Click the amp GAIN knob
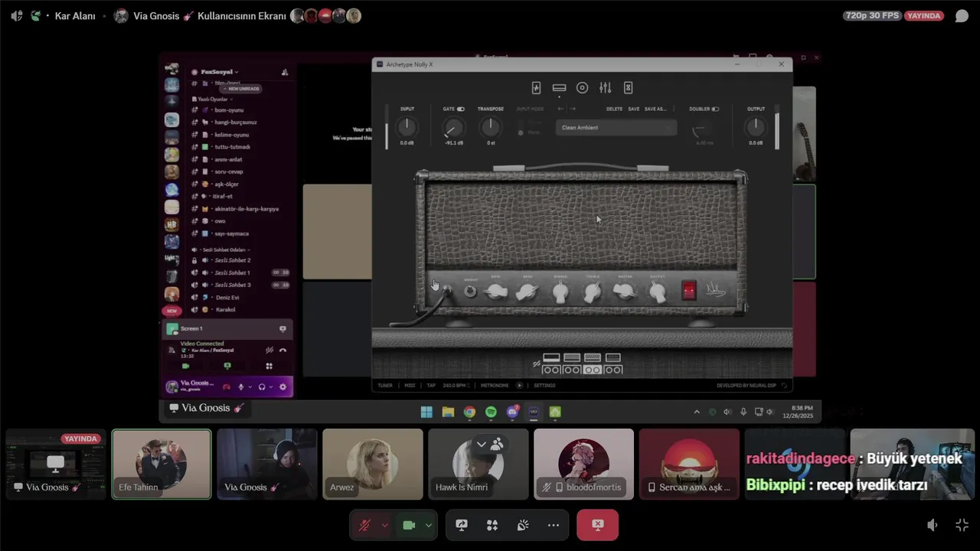Screen dimensions: 980x551 (x=496, y=292)
